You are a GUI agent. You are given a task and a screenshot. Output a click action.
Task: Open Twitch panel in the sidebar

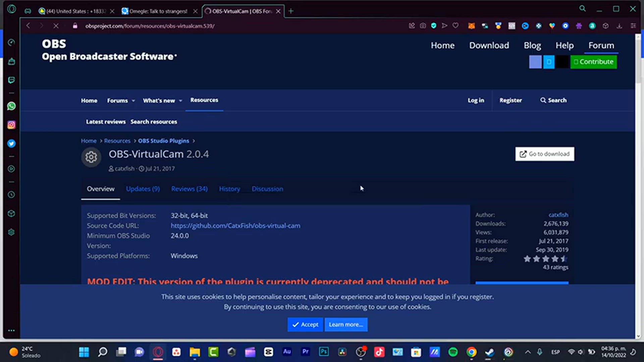click(x=11, y=80)
